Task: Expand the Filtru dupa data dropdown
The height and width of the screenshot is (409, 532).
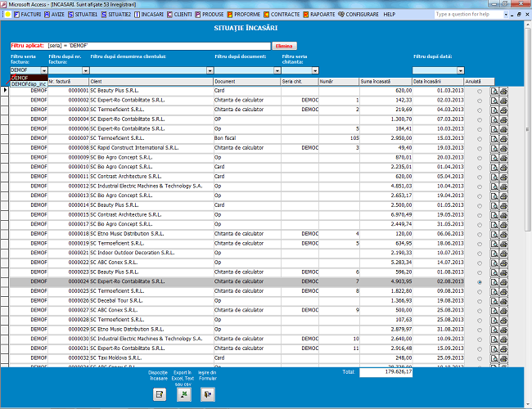Action: point(461,70)
